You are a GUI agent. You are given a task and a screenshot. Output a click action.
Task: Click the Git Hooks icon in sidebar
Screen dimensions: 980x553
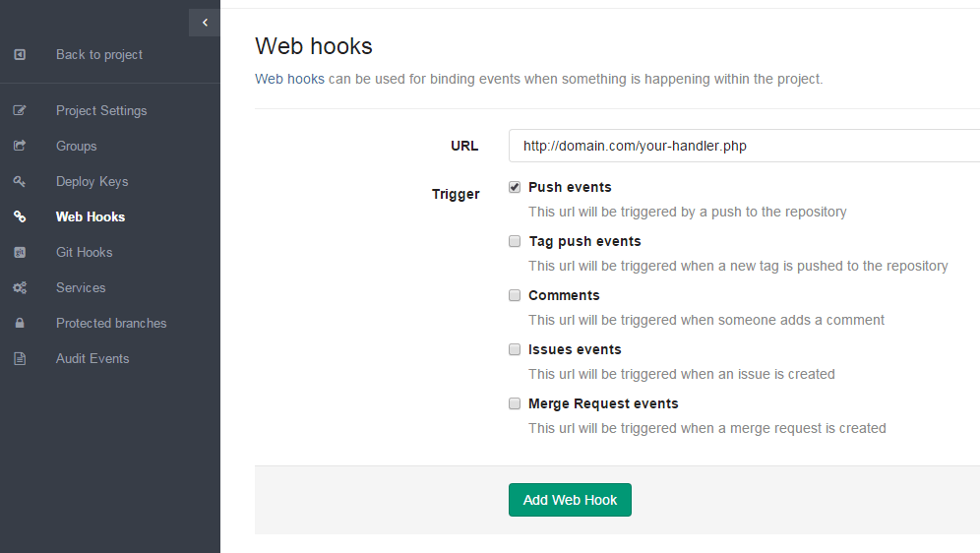tap(20, 253)
